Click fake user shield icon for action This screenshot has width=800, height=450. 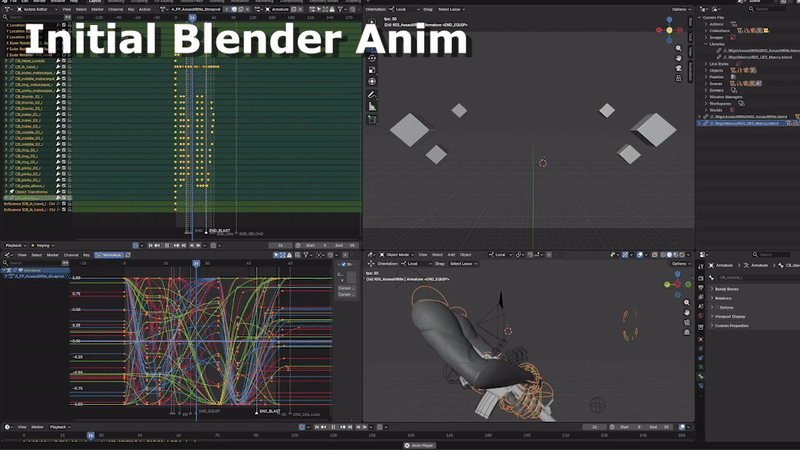234,9
